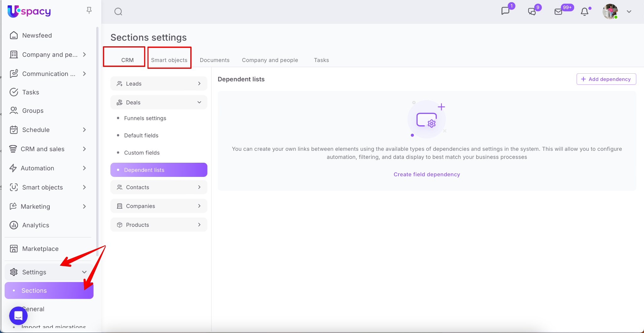Expand the Leads settings section
The image size is (644, 333).
[159, 84]
